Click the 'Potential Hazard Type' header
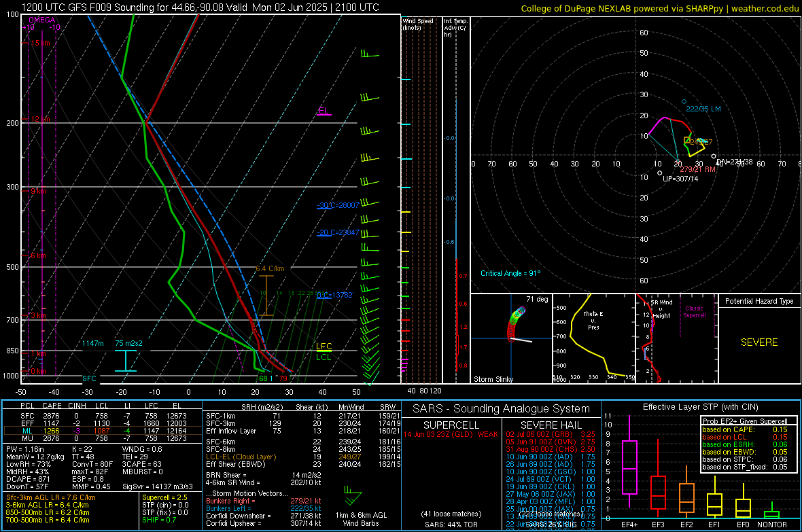Viewport: 802px width, 532px height. point(759,301)
